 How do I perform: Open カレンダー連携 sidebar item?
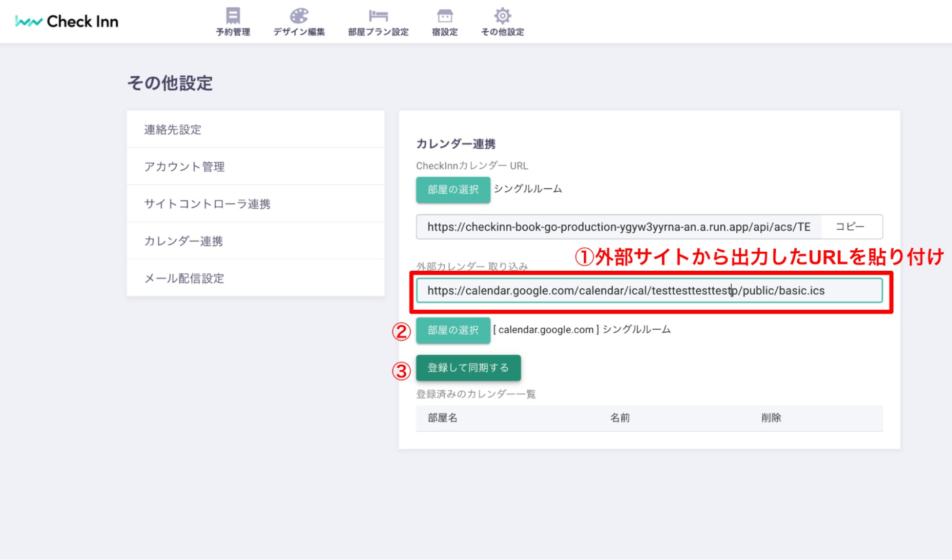184,241
